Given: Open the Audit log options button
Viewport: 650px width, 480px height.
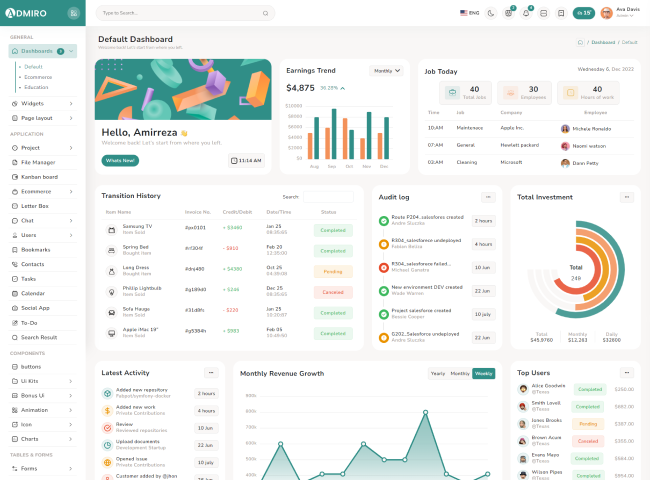Looking at the screenshot, I should (488, 197).
